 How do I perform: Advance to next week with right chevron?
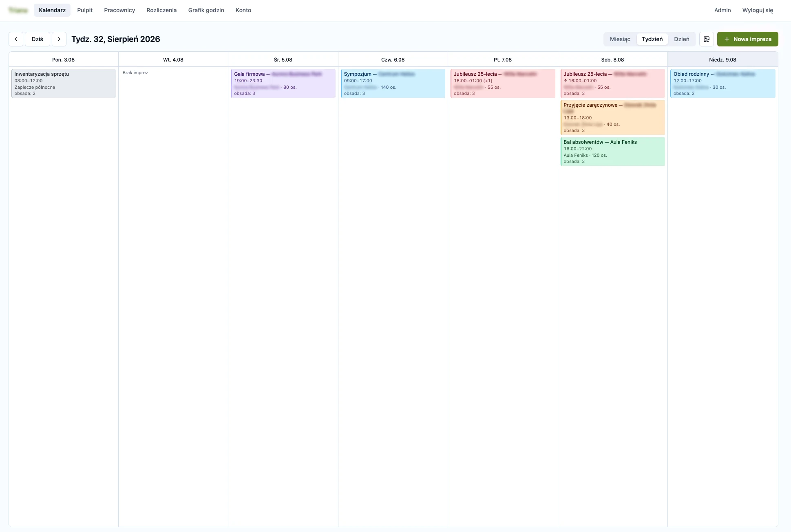59,39
